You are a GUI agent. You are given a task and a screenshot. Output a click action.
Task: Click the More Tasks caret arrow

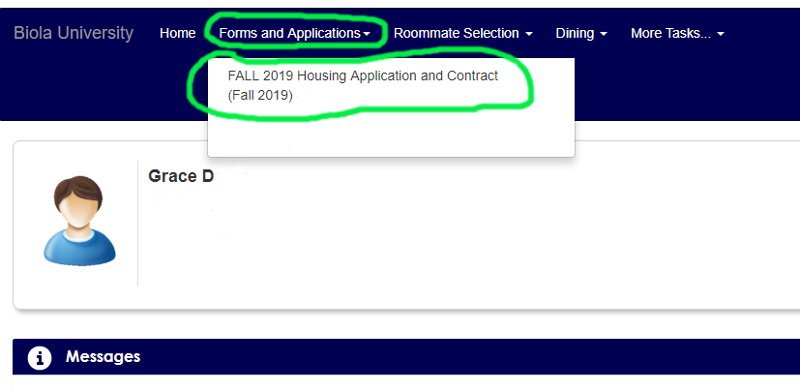(720, 34)
